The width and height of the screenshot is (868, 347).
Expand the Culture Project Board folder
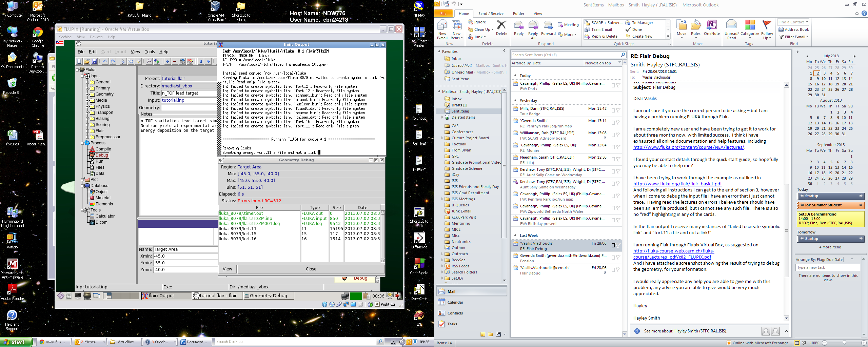click(442, 138)
